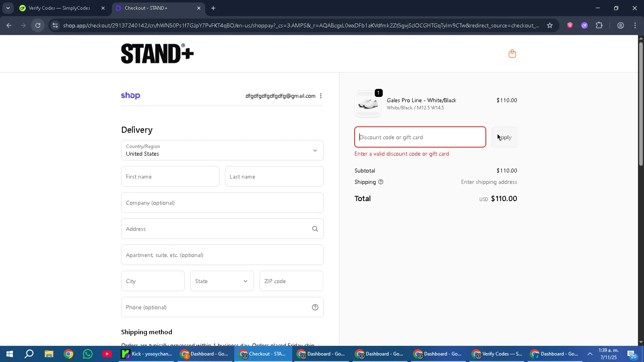The width and height of the screenshot is (644, 362).
Task: Click the email dfgdfgdfgdfgdfg@gmail.com
Action: pyautogui.click(x=280, y=96)
